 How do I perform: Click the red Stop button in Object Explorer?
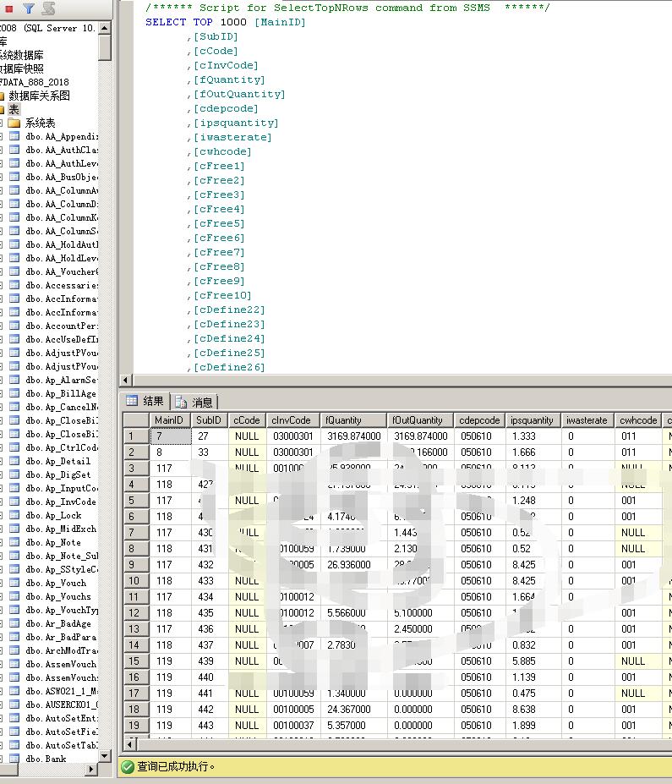click(x=9, y=9)
